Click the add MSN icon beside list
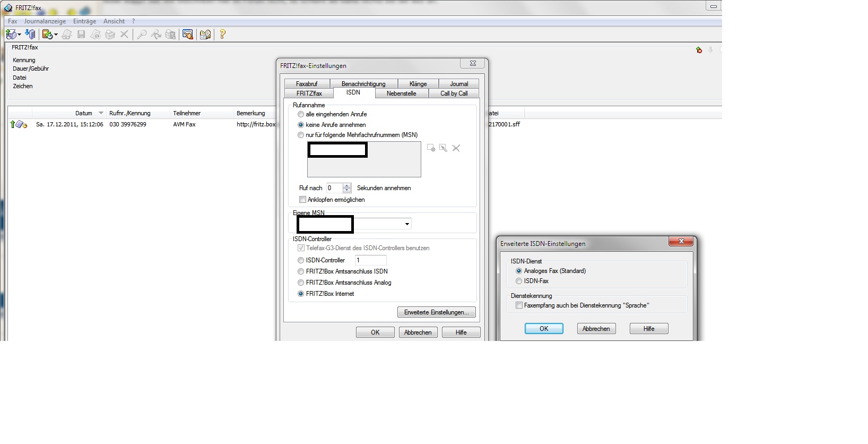This screenshot has height=444, width=868. coord(431,148)
